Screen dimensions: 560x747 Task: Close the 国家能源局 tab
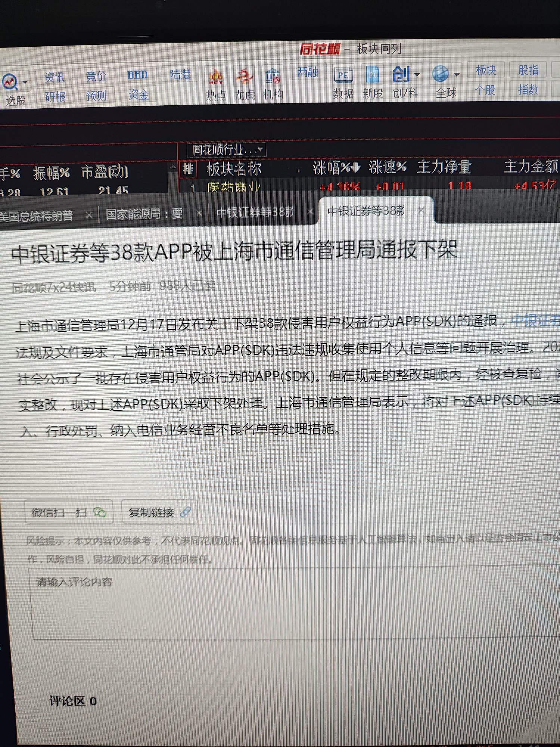tap(199, 213)
